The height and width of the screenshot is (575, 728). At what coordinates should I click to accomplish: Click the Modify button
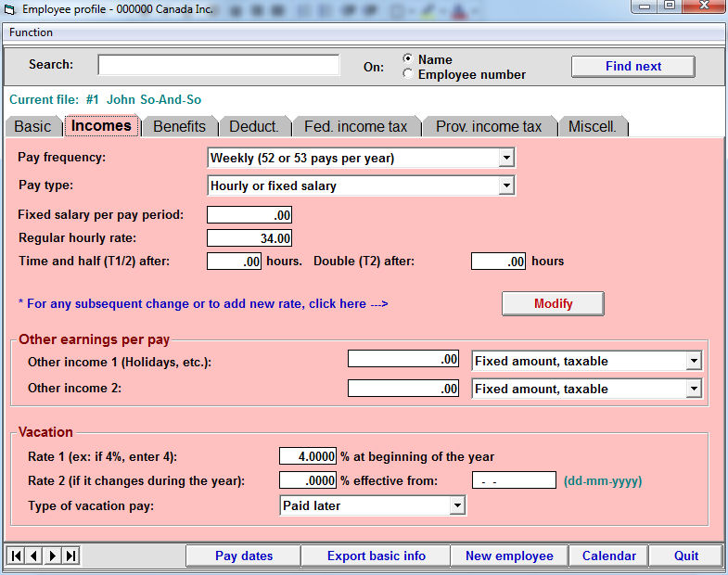553,303
